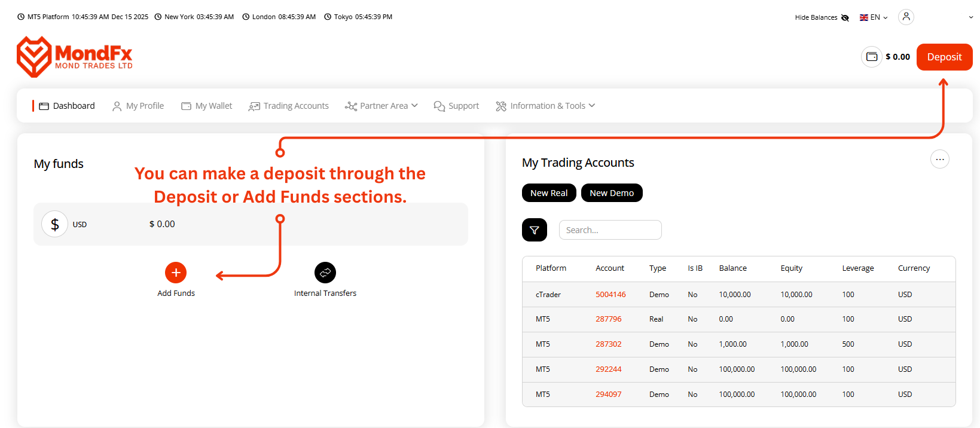The height and width of the screenshot is (428, 980).
Task: Open the Support menu item
Action: (456, 106)
